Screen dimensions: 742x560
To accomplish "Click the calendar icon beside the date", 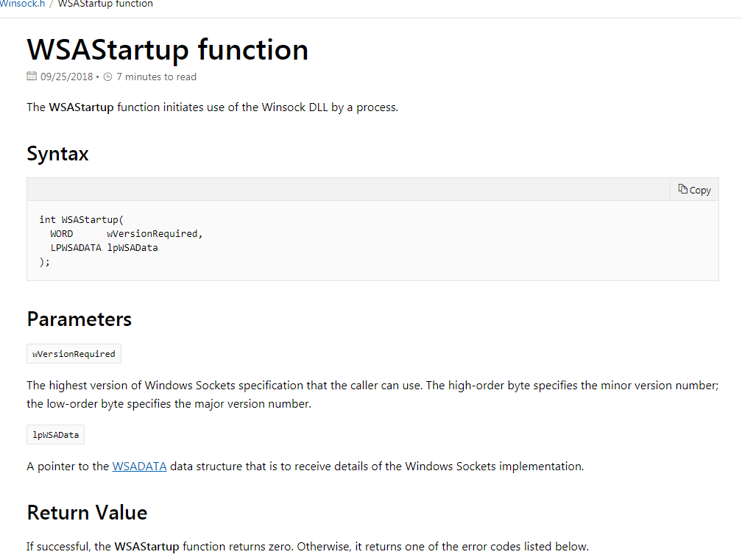I will click(x=32, y=77).
